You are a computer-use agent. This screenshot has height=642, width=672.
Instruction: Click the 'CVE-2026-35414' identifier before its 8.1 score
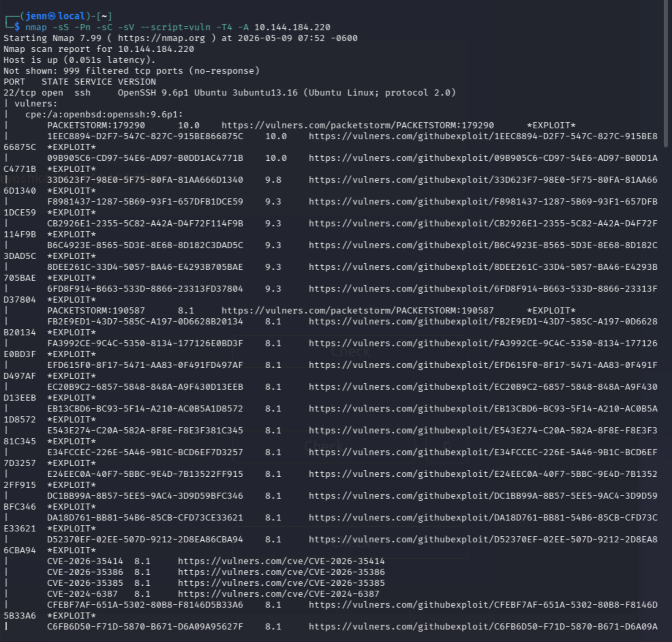[x=85, y=561]
